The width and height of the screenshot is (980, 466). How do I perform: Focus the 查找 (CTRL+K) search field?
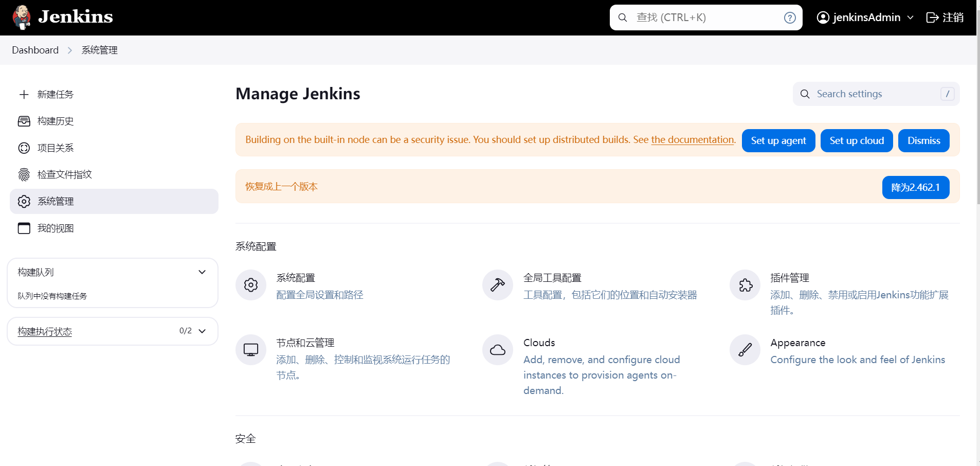[706, 17]
